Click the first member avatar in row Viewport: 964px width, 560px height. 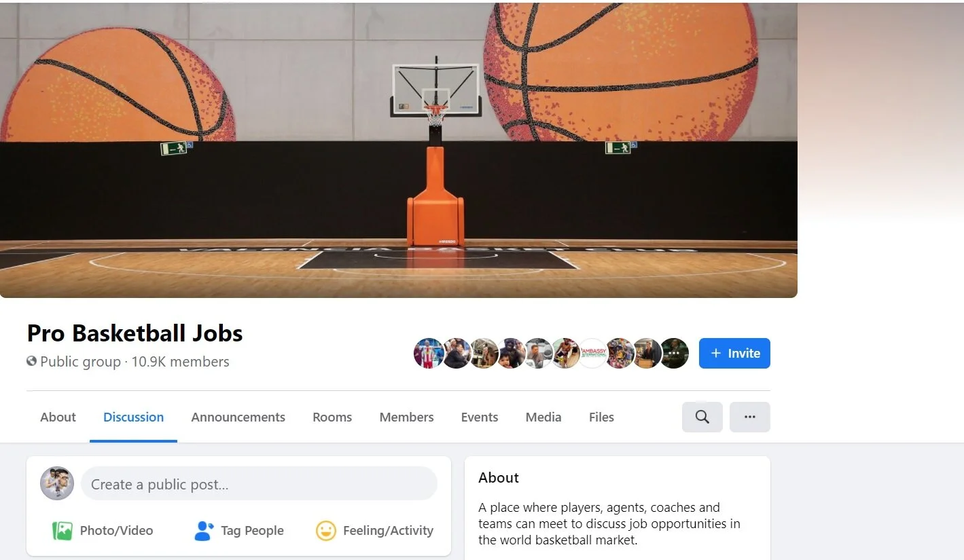[x=429, y=353]
